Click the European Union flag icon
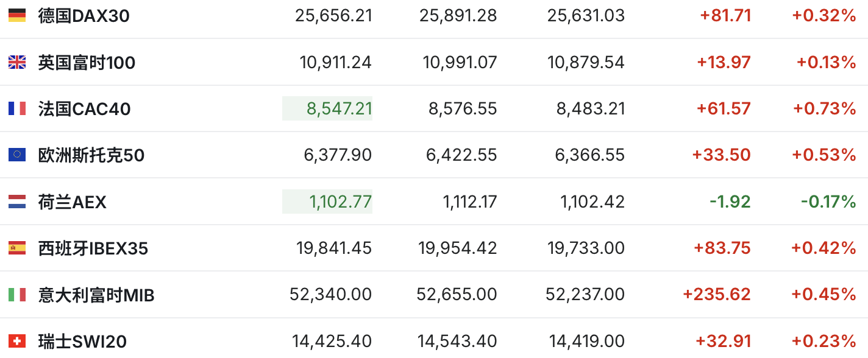 click(x=17, y=155)
